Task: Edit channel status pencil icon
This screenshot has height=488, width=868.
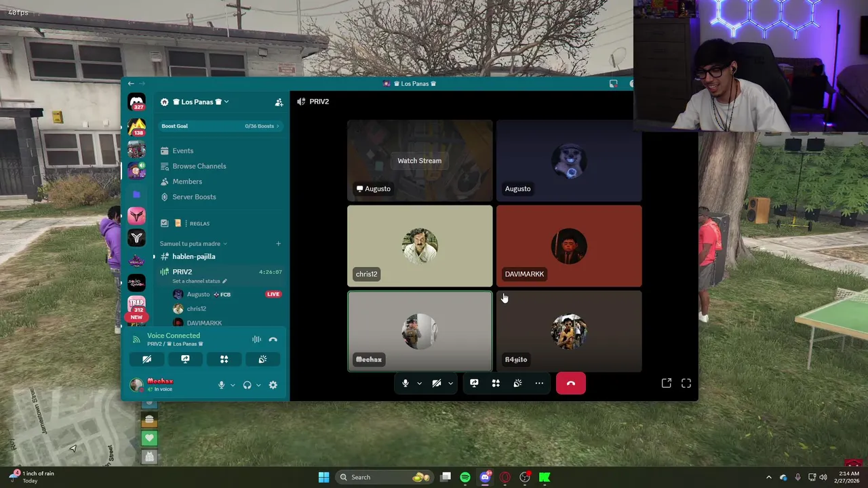Action: pyautogui.click(x=224, y=281)
